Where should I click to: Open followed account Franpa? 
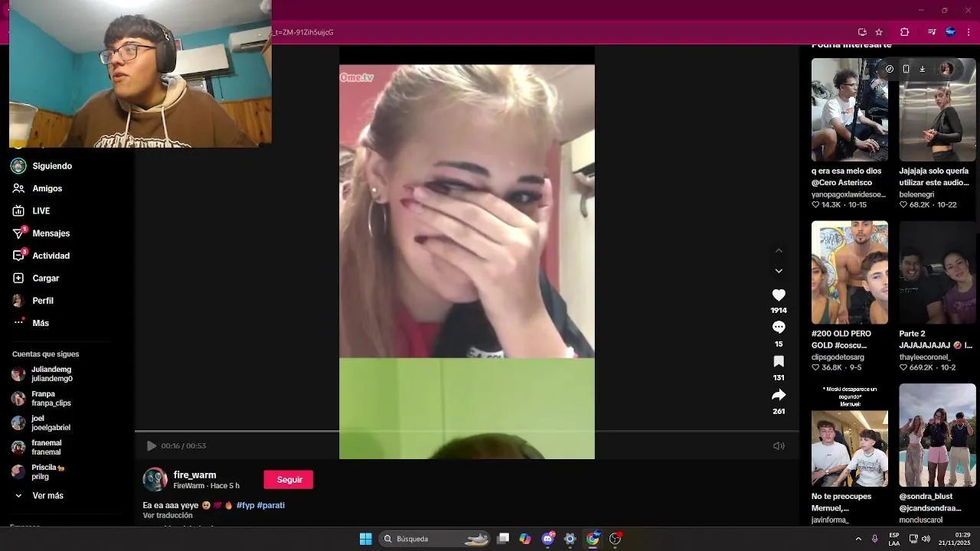(41, 399)
